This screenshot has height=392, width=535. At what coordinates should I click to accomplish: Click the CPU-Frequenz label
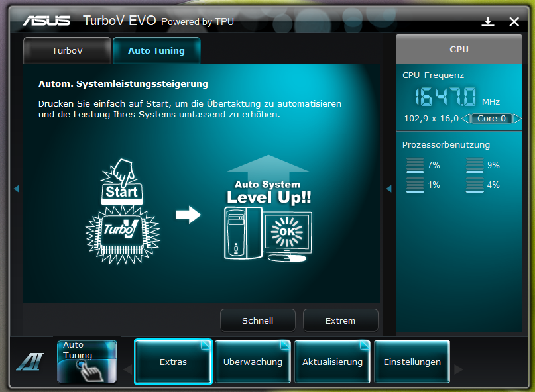coord(433,75)
